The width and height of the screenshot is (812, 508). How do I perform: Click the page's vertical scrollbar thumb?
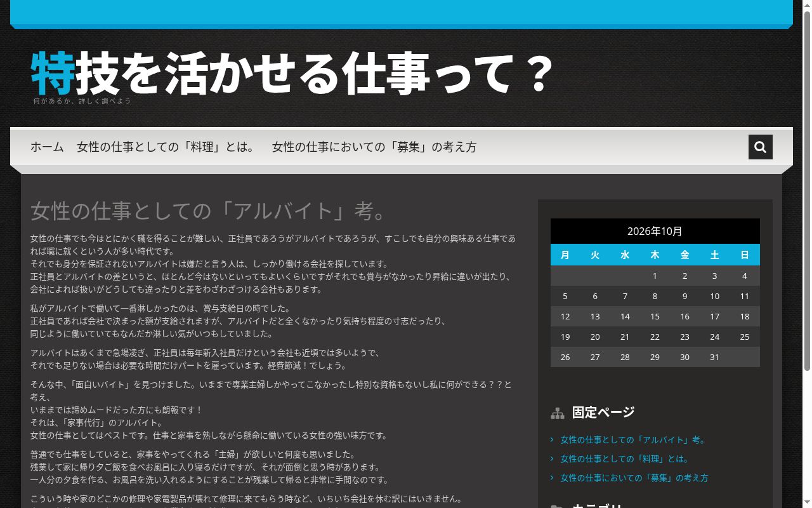point(807,190)
